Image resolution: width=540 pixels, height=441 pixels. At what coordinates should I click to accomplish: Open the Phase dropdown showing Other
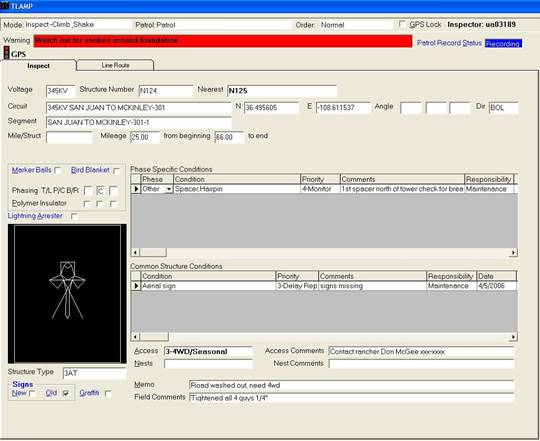click(169, 189)
